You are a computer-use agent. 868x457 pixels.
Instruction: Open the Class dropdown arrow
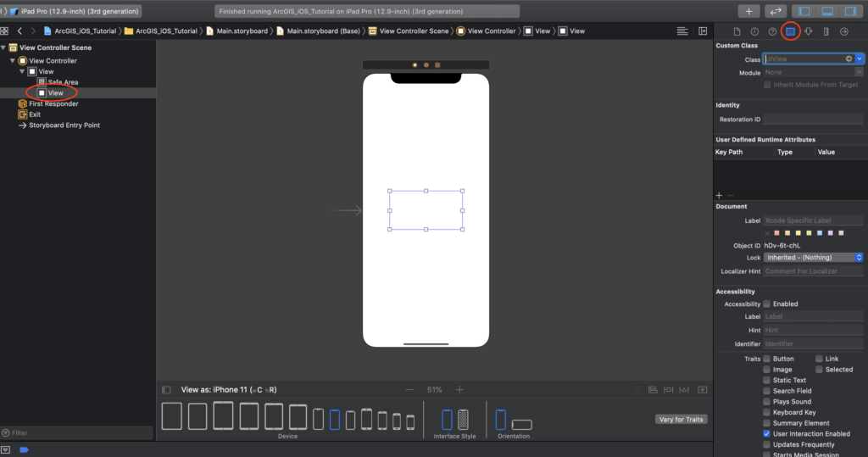(860, 59)
